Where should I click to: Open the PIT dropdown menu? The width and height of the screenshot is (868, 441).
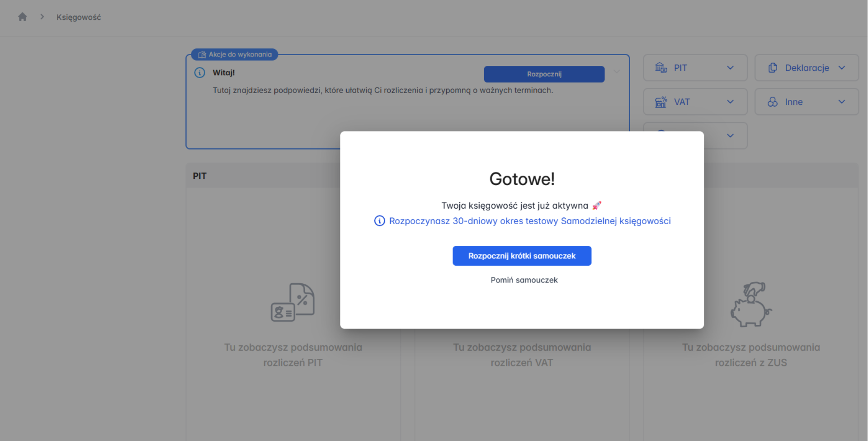695,68
